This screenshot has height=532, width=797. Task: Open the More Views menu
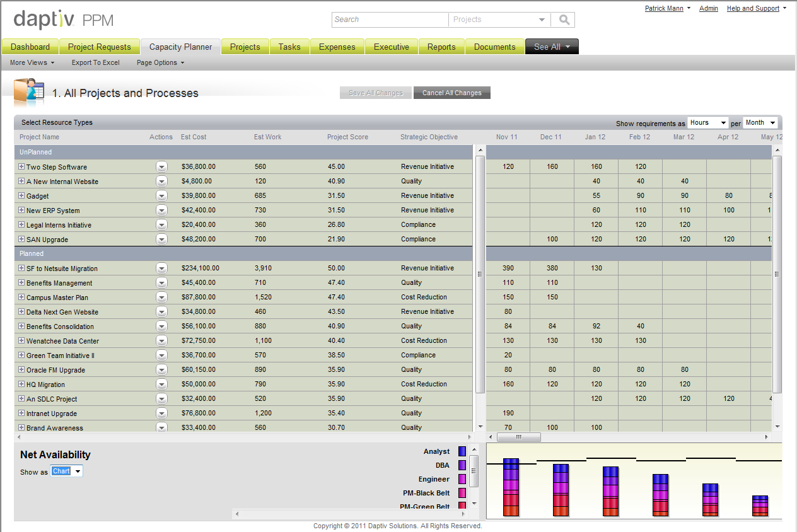32,62
